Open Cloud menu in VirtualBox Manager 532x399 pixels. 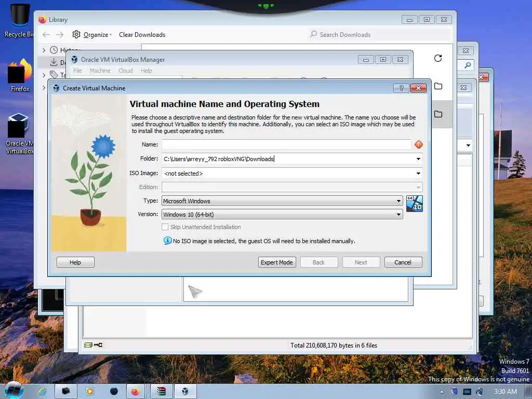[126, 71]
